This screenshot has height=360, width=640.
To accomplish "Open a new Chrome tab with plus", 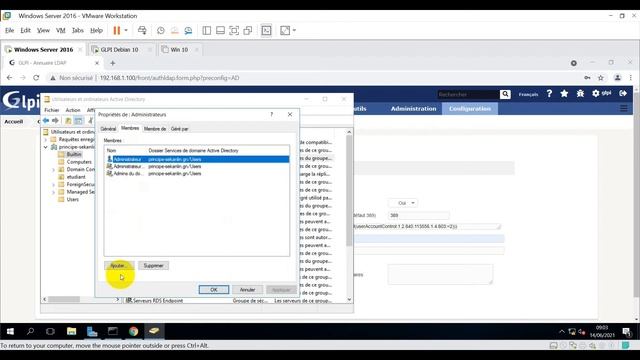I will 113,63.
